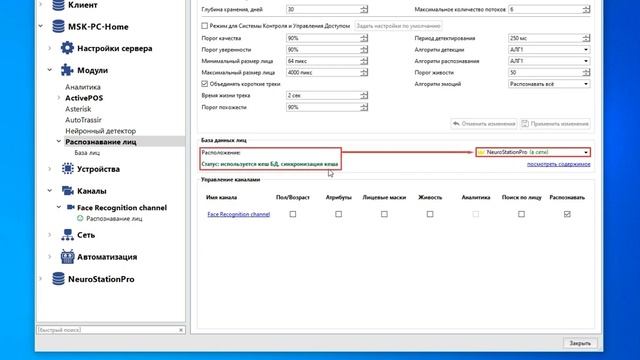The height and width of the screenshot is (360, 640).
Task: Click Имя канала column header
Action: point(221,197)
